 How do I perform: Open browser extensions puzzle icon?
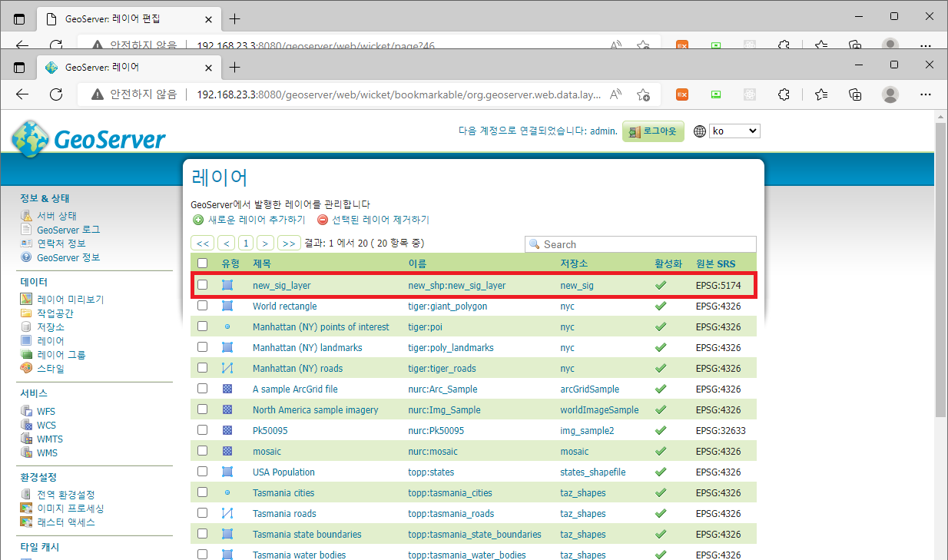pyautogui.click(x=784, y=94)
